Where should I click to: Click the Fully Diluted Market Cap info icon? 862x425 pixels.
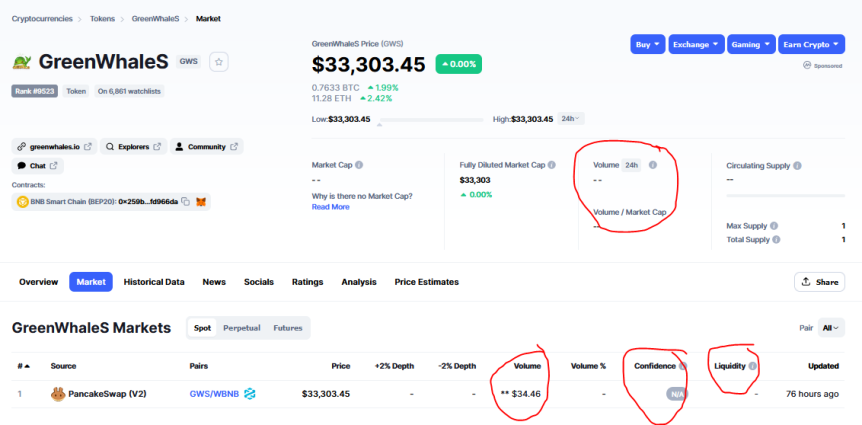click(551, 165)
